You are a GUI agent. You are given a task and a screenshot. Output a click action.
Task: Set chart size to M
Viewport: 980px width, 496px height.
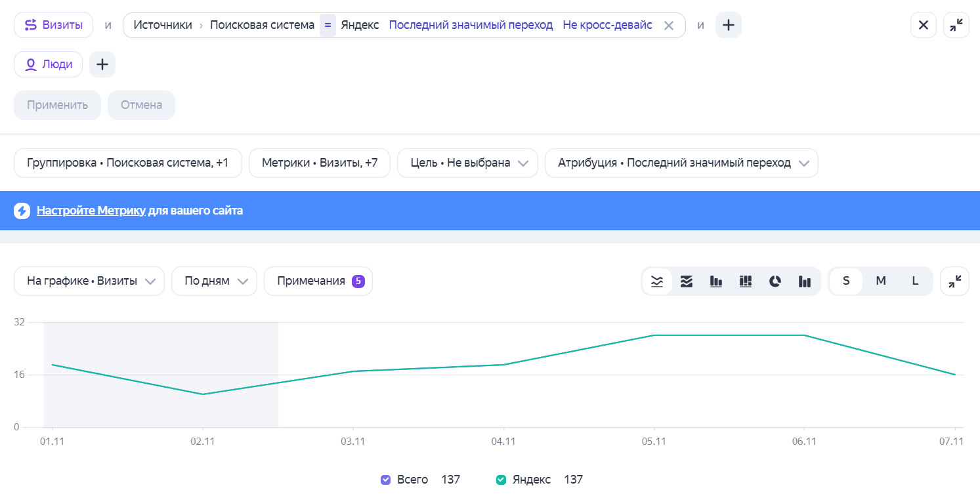(x=881, y=281)
